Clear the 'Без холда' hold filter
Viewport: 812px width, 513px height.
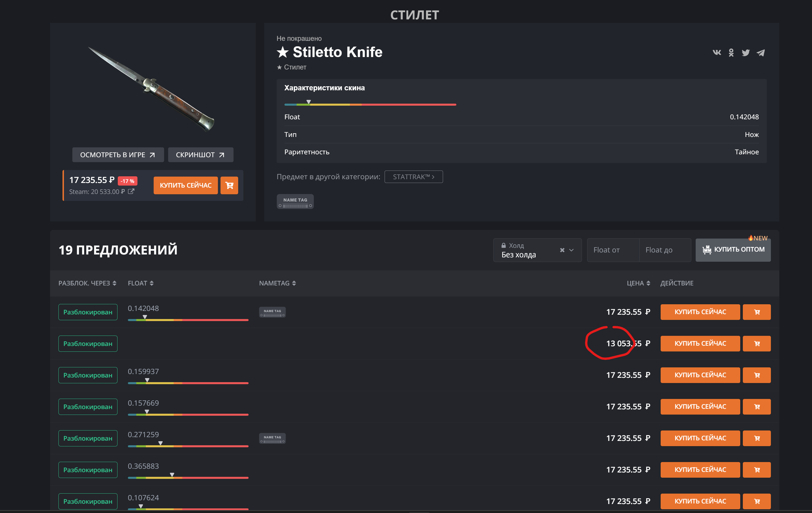coord(562,250)
